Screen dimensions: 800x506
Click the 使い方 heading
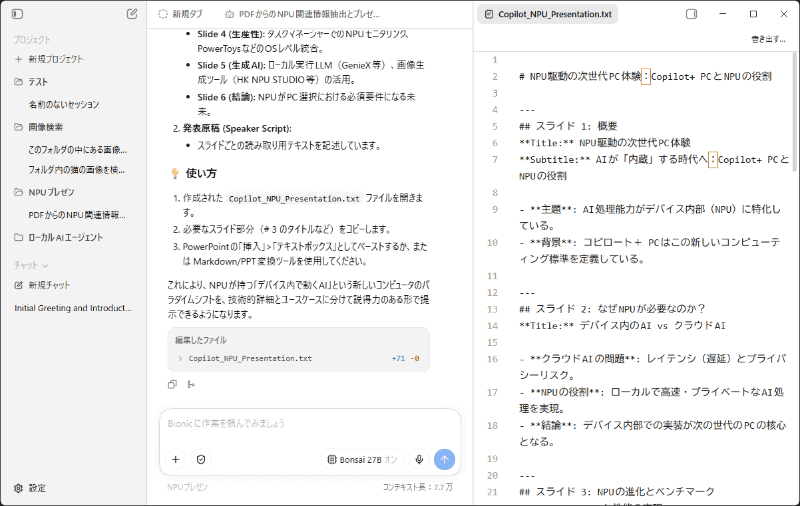pyautogui.click(x=201, y=173)
